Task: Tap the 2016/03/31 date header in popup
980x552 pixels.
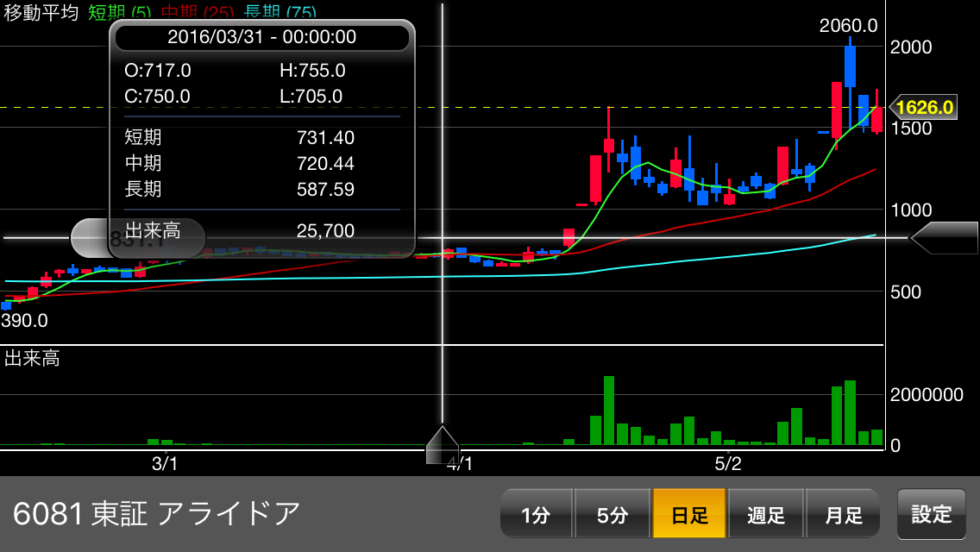Action: [x=261, y=37]
